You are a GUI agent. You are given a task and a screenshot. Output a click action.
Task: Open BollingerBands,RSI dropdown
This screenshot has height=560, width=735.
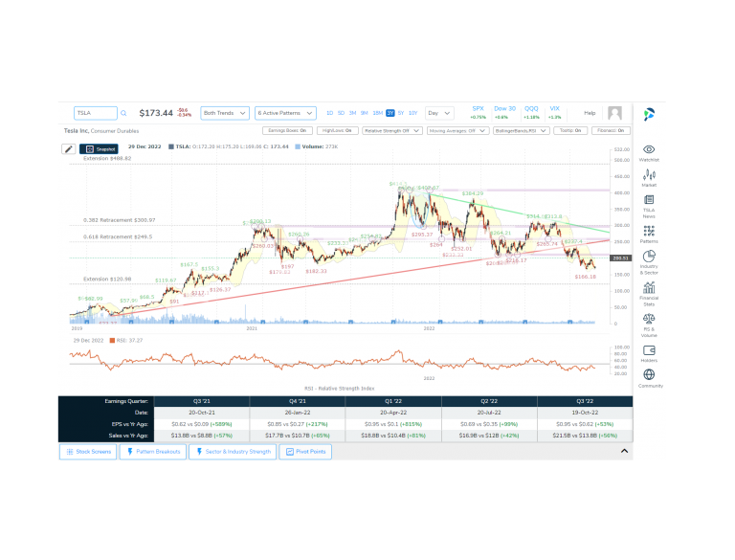click(x=521, y=131)
